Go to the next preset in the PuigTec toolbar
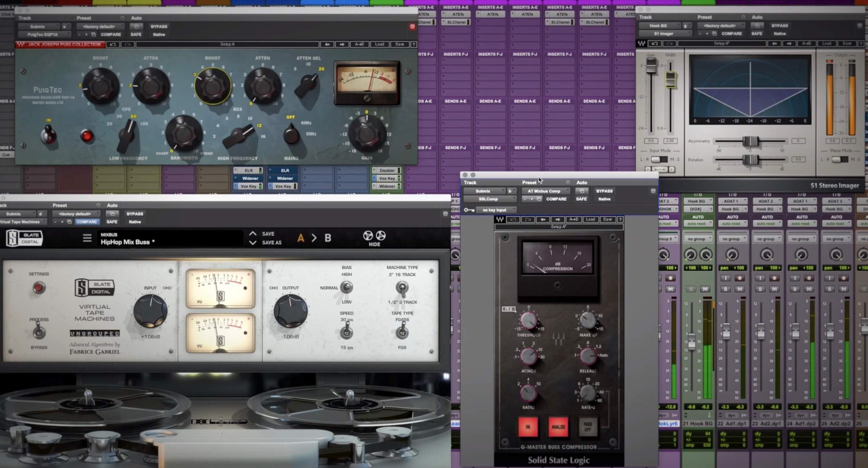Screen dimensions: 868x468 342,44
